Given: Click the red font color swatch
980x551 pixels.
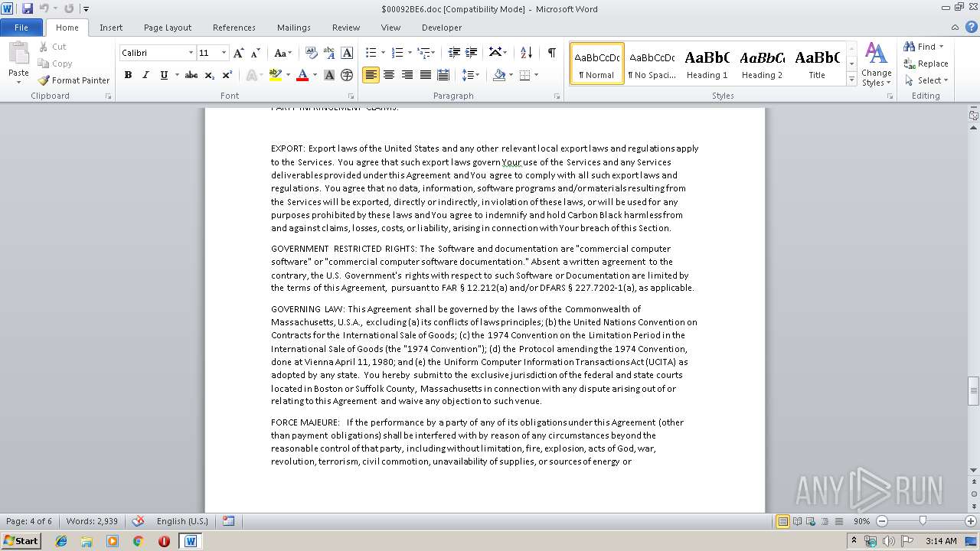Looking at the screenshot, I should 302,75.
